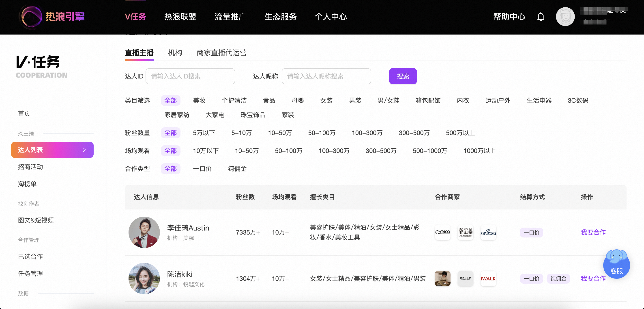Open the 生态服务 top menu
This screenshot has width=644, height=309.
[x=281, y=17]
